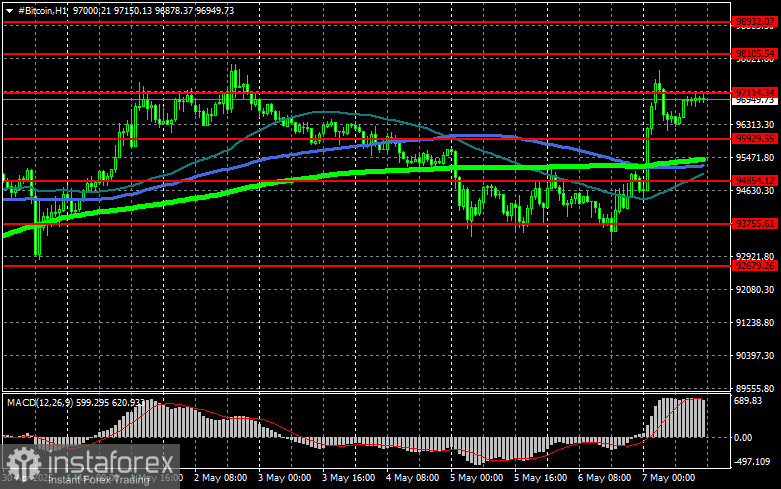Click the 93755.61 red price level label
Screen dimensions: 781x489
755,224
